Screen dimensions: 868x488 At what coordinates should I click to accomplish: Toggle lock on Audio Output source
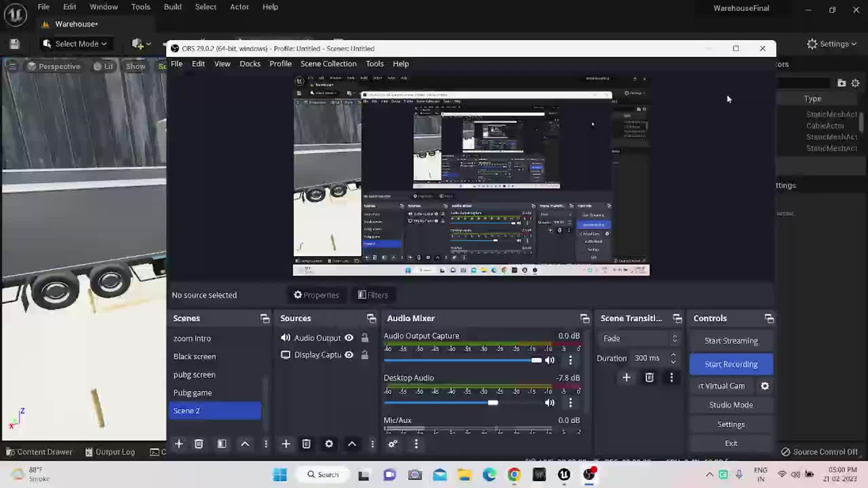click(365, 338)
